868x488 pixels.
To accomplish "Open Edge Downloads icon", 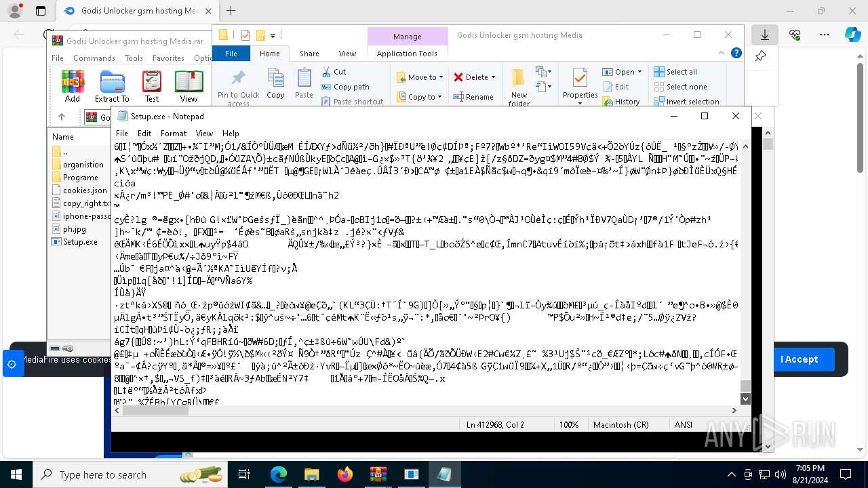I will coord(765,35).
